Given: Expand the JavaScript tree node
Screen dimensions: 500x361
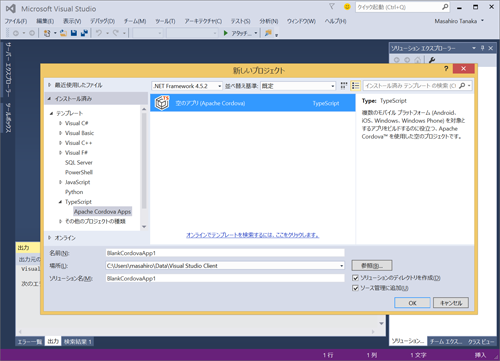Looking at the screenshot, I should [60, 182].
